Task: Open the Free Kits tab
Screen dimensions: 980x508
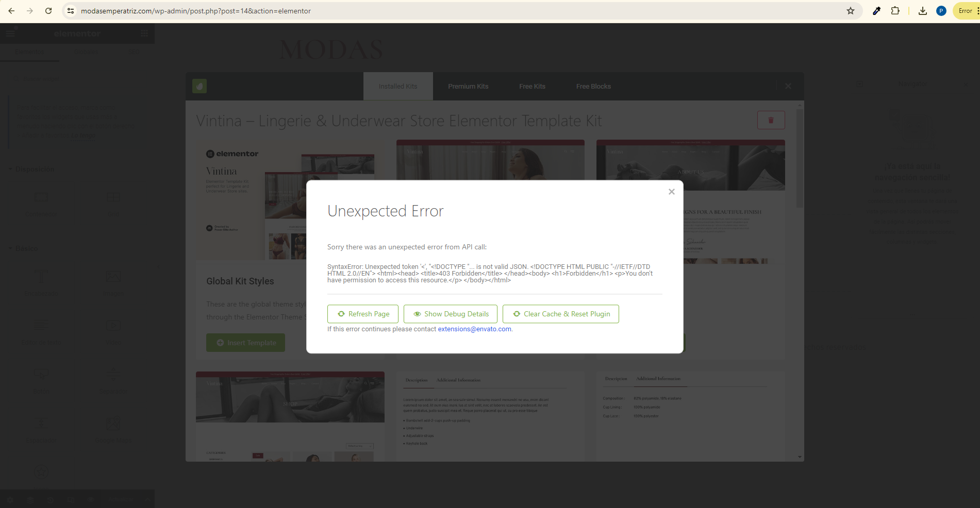Action: (532, 87)
